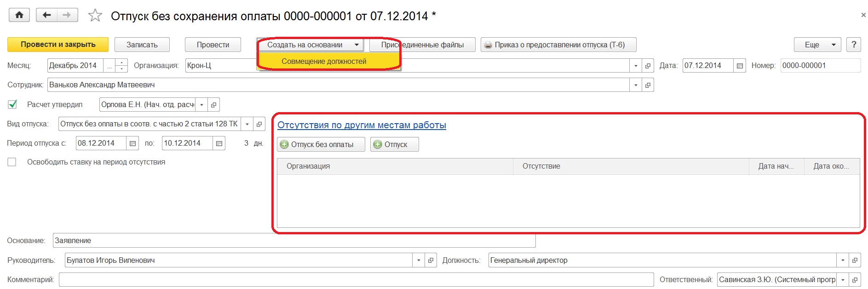Click the Провести button
Image resolution: width=868 pixels, height=289 pixels.
(x=213, y=45)
